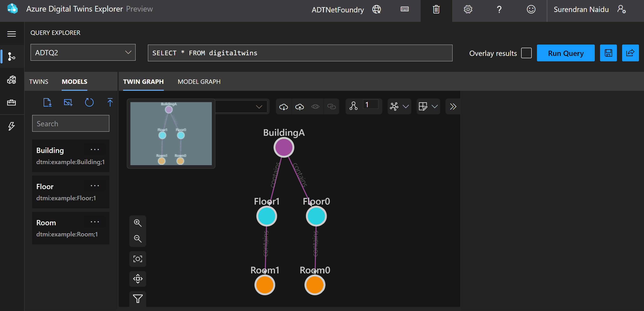Open the models cubes sidebar icon
The width and height of the screenshot is (644, 311).
coord(12,80)
